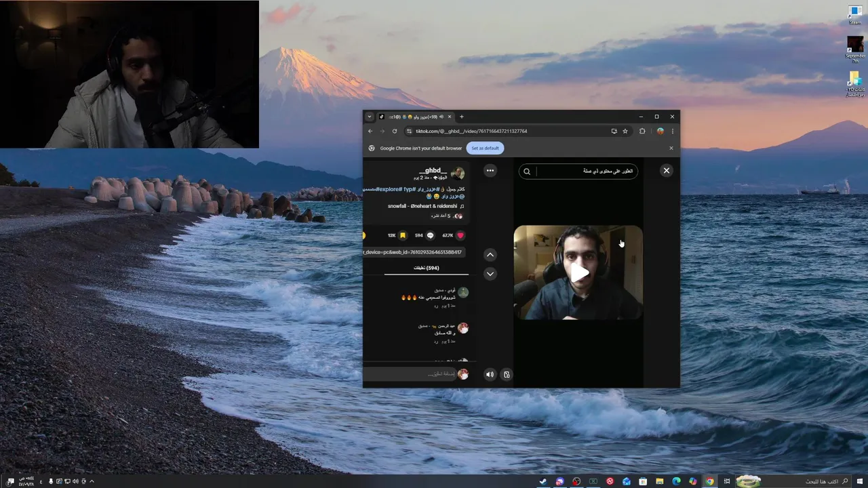Viewport: 868px width, 488px height.
Task: Focus the add comment field
Action: point(411,374)
